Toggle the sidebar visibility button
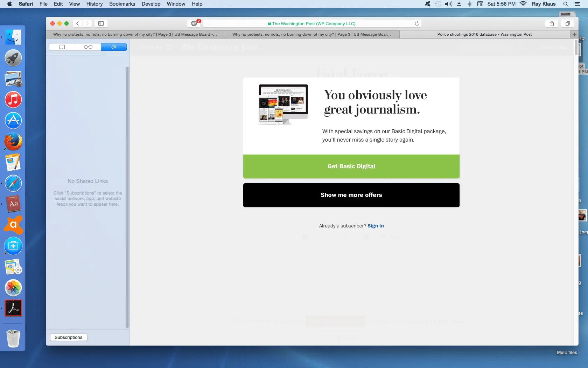 coord(101,23)
